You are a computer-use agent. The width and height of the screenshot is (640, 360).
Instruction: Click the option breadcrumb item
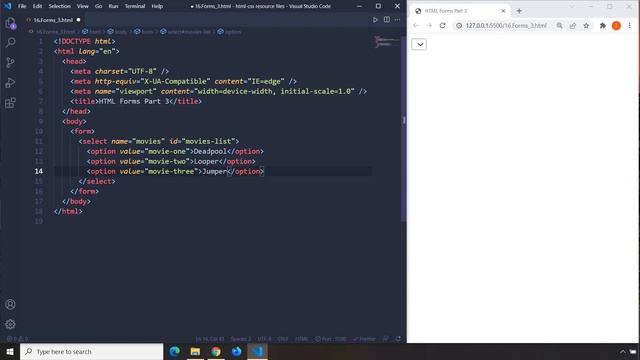[x=229, y=31]
